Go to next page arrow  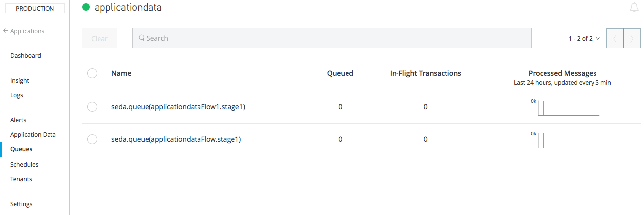pos(632,39)
